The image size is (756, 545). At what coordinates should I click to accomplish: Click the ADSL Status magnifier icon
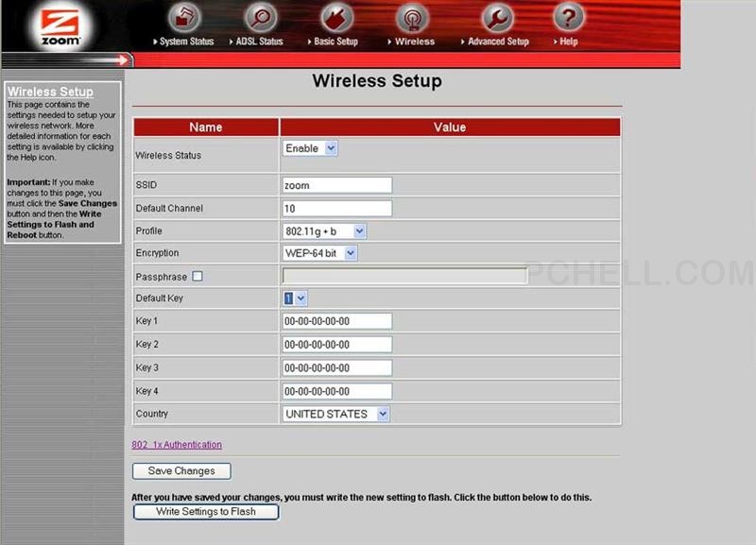(259, 17)
